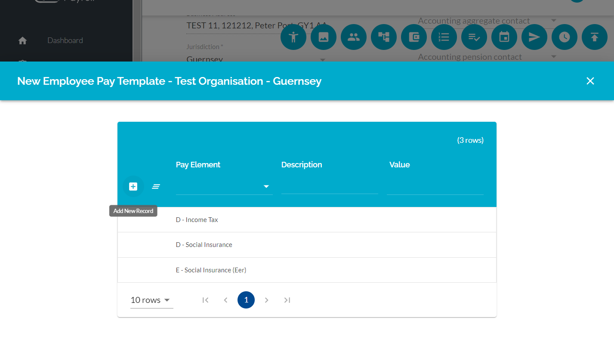Screen dimensions: 614x364
Task: Sort by the Value column header
Action: 399,165
